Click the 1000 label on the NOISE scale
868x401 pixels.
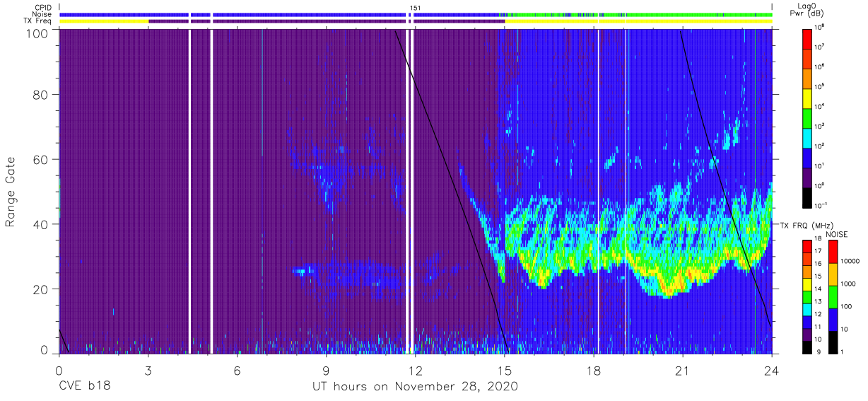coord(847,285)
